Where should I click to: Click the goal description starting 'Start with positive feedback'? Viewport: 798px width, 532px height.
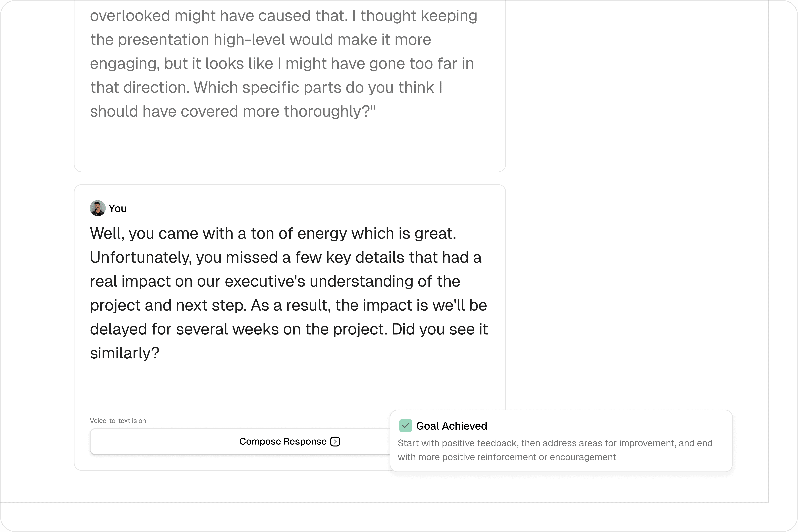pos(555,450)
